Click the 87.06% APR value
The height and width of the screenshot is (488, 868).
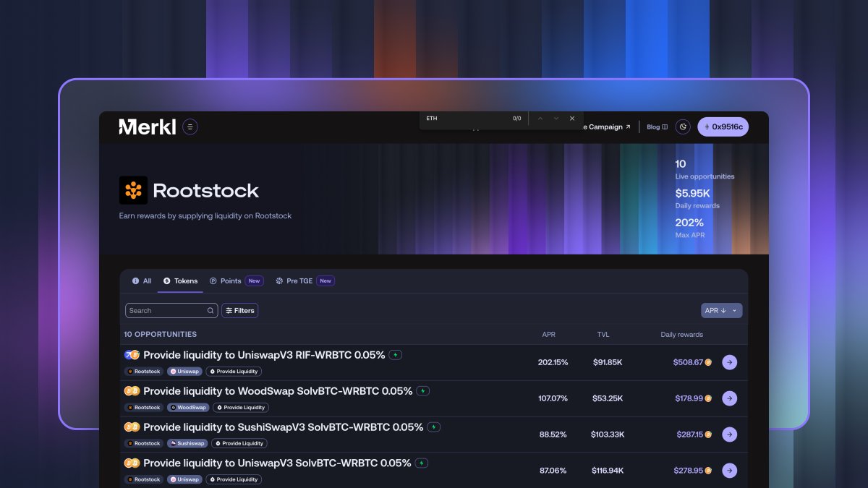553,471
